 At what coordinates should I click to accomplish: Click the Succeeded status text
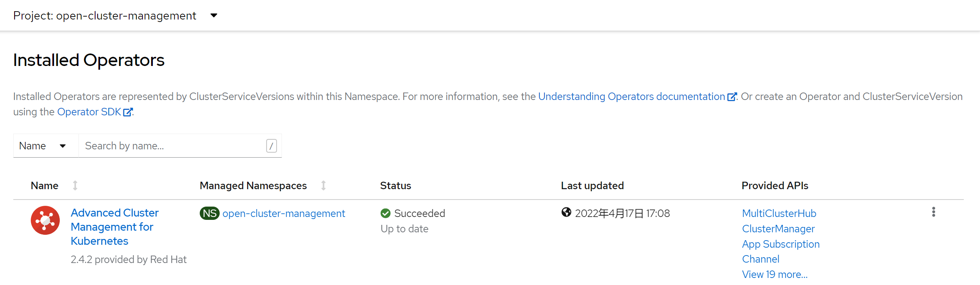pos(419,213)
